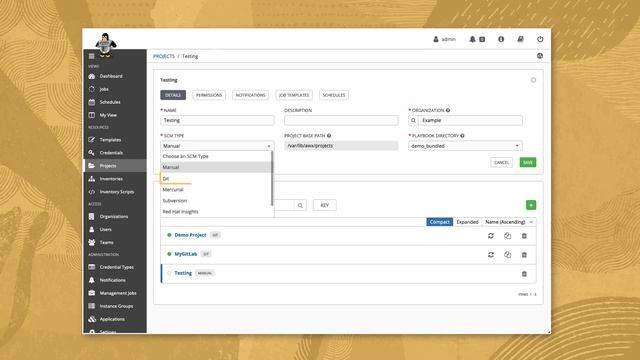Open Organizations in the sidebar
The height and width of the screenshot is (360, 640).
tap(115, 216)
